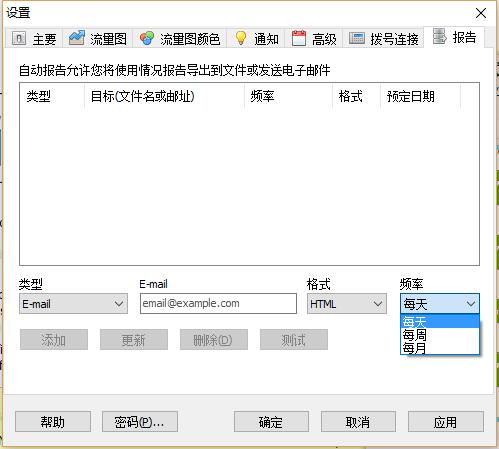Click the 高级 calendar icon
499x449 pixels.
tap(299, 38)
